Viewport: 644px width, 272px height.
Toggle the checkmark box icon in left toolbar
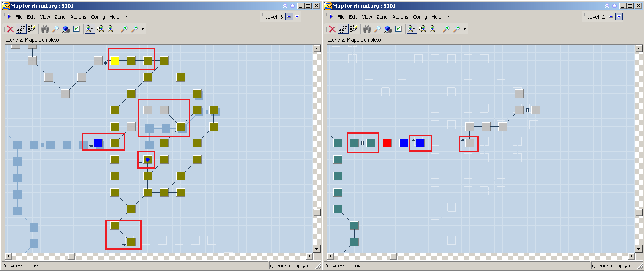pos(76,29)
